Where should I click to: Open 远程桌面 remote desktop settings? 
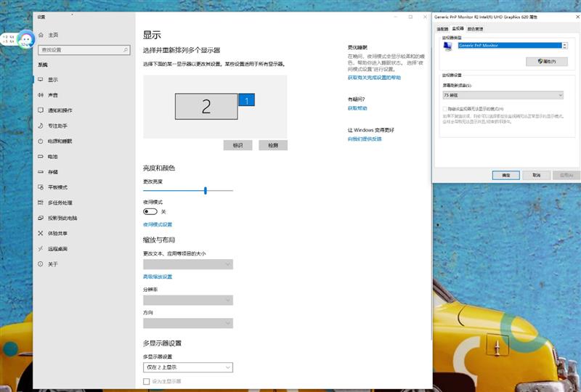(57, 249)
